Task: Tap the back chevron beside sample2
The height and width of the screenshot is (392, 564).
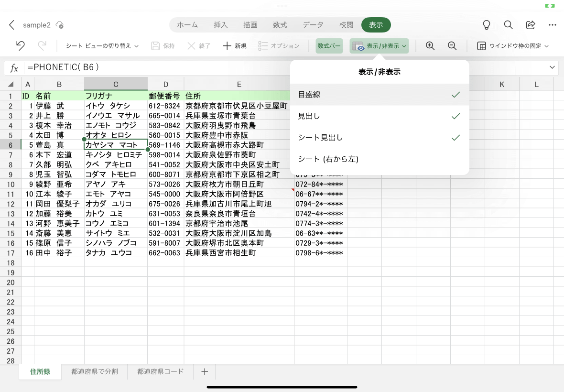Action: point(11,25)
